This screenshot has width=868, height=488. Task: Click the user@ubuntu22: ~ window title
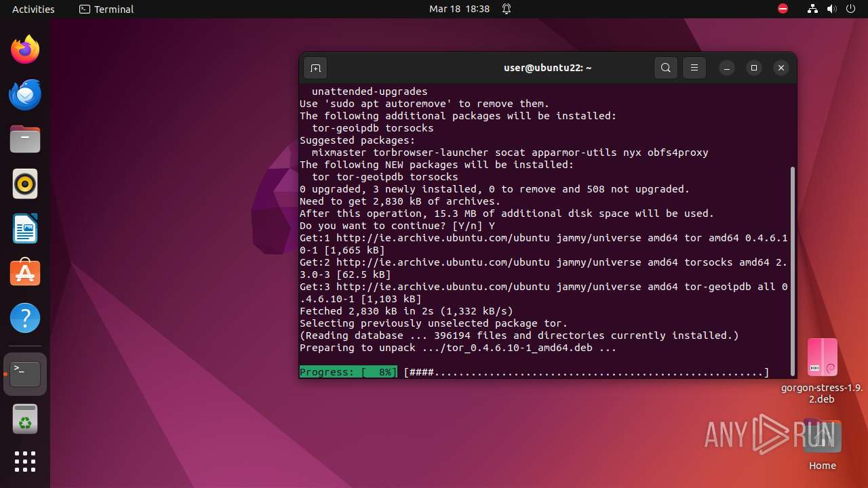pos(548,68)
